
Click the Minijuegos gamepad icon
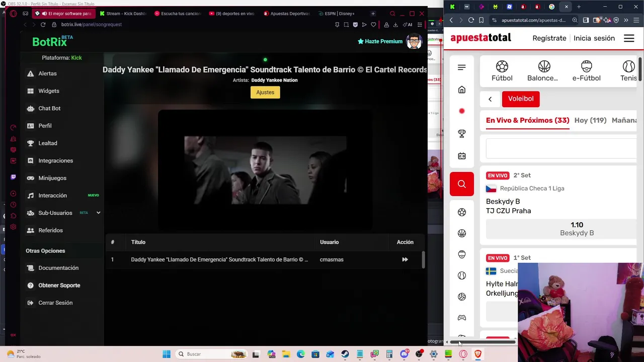[x=30, y=178]
